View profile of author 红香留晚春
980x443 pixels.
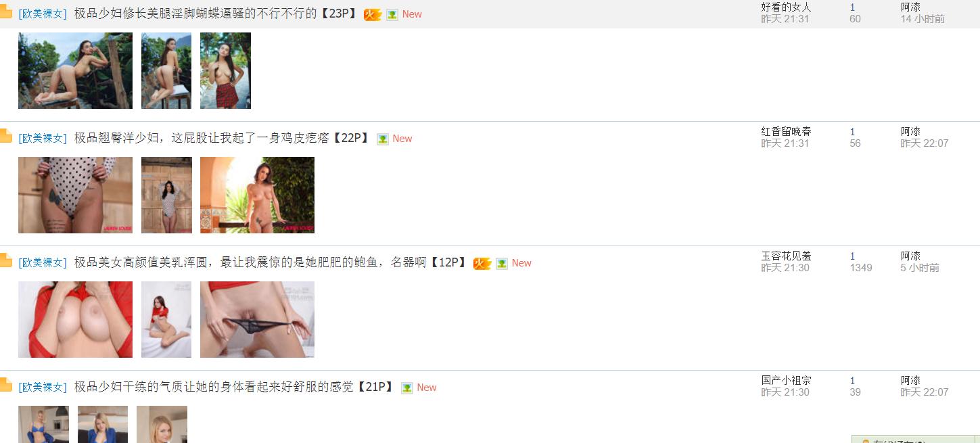tap(786, 131)
